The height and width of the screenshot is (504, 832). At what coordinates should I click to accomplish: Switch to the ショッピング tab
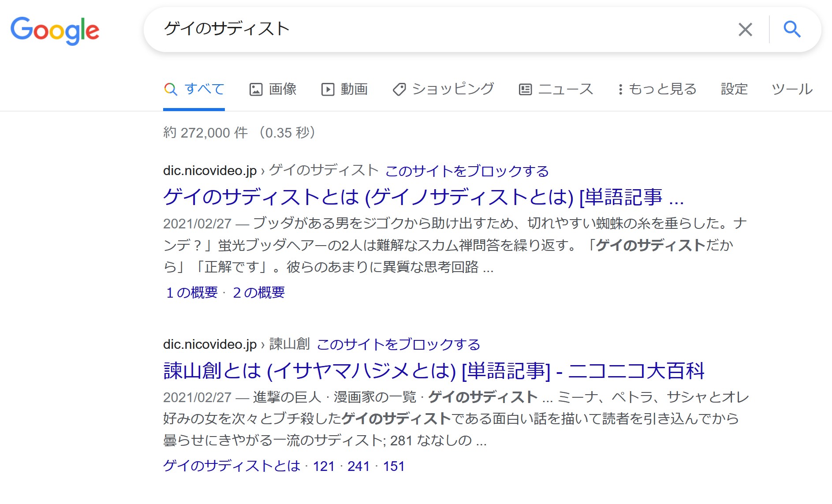(x=453, y=89)
